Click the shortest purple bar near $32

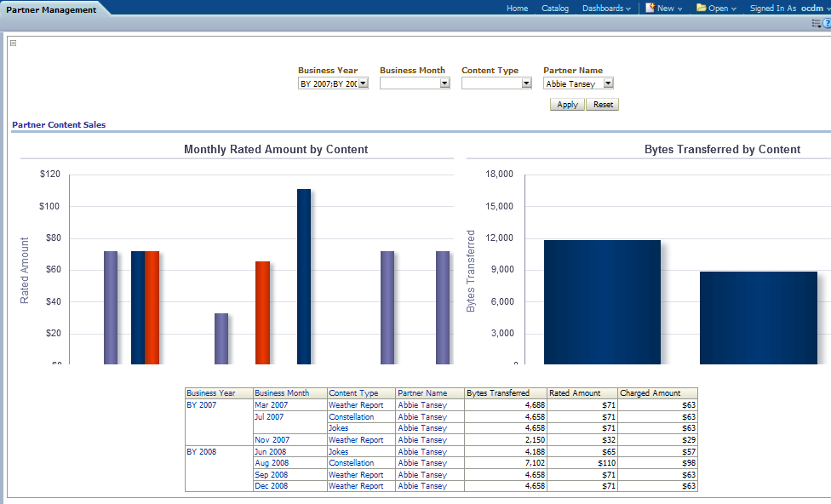coord(221,339)
